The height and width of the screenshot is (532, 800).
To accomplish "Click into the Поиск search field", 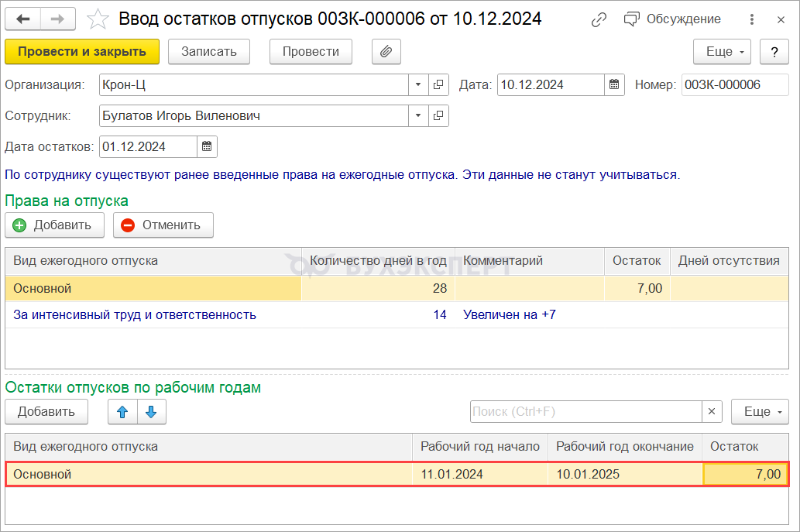I will [585, 412].
